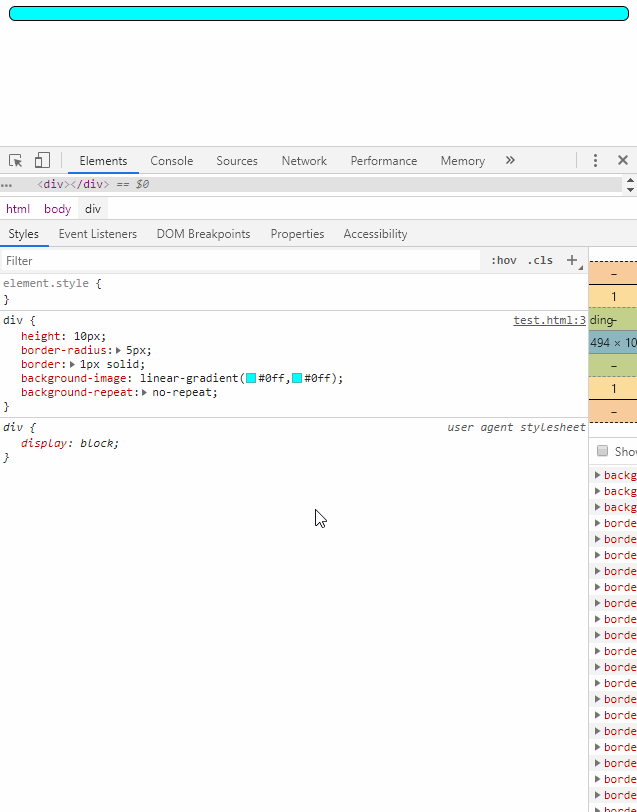
Task: Toggle the .cls element classes panel
Action: pos(540,261)
